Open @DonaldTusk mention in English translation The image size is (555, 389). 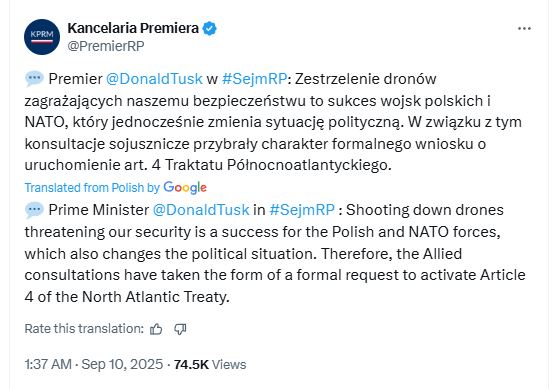pyautogui.click(x=201, y=210)
